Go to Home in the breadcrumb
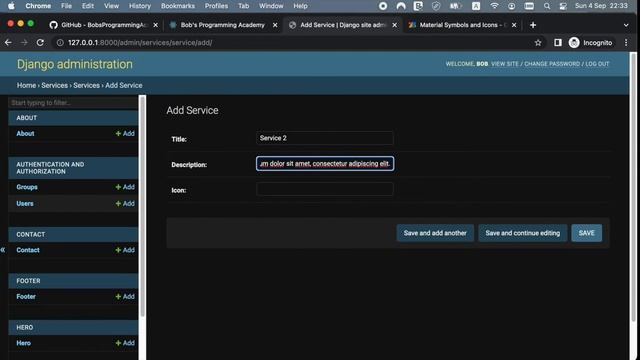 (x=26, y=85)
